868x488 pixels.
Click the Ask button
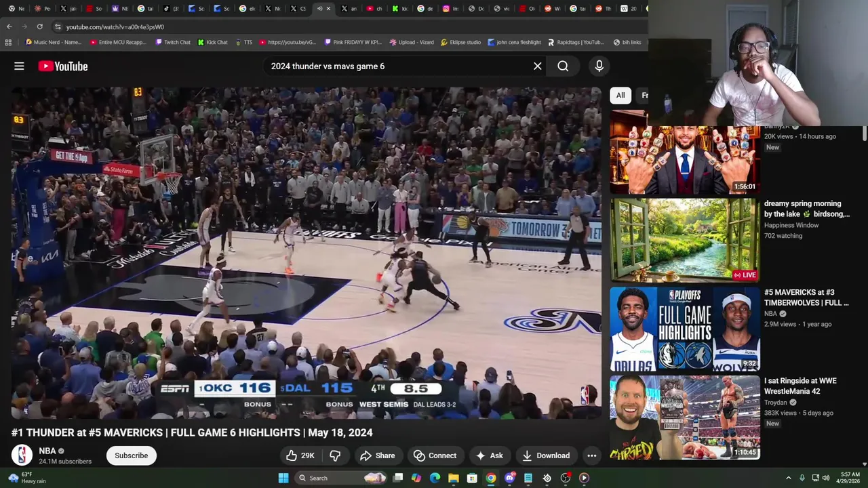489,455
